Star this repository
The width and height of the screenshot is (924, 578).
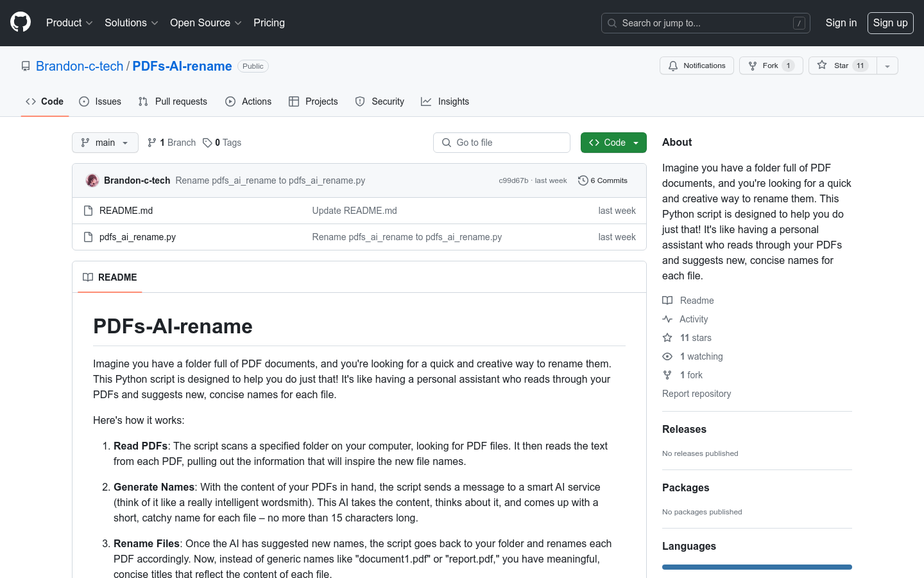(841, 66)
